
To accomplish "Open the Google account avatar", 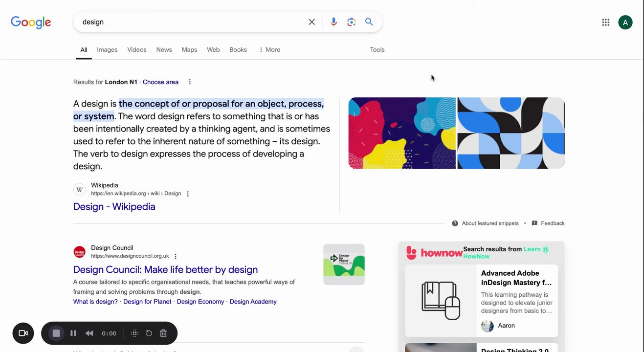I will click(625, 22).
